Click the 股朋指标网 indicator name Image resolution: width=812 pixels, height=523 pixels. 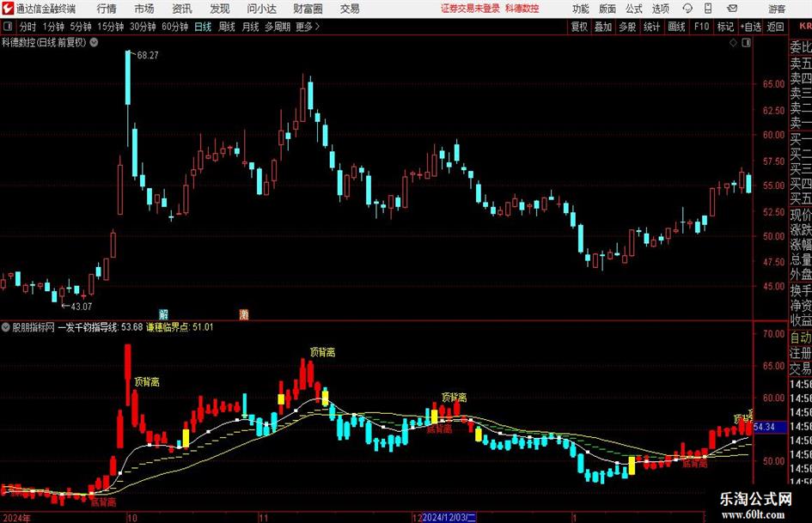[34, 326]
